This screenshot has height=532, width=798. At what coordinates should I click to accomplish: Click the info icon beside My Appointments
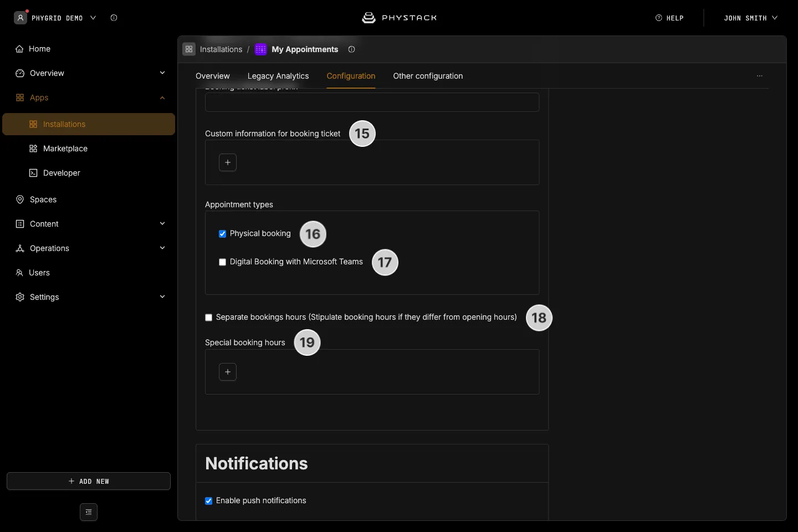pyautogui.click(x=351, y=49)
